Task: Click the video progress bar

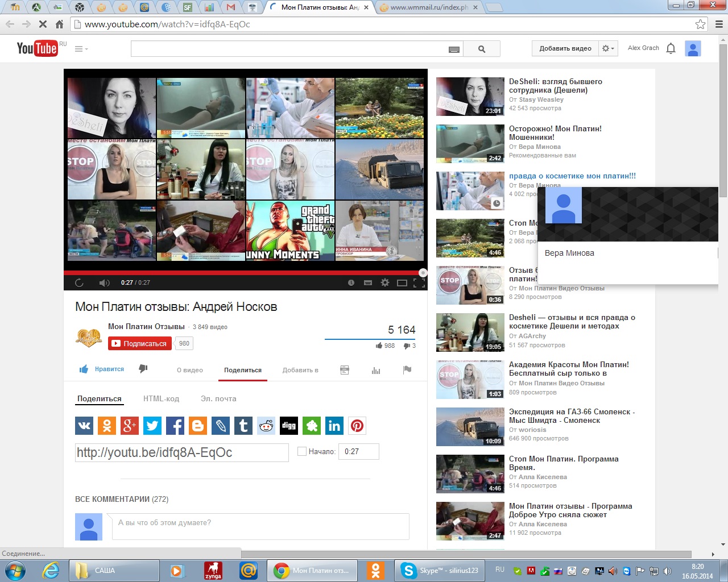Action: coord(245,273)
